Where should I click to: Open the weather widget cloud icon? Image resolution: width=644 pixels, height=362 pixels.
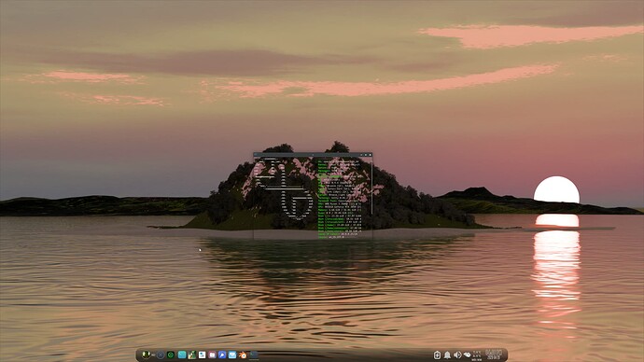click(x=467, y=355)
